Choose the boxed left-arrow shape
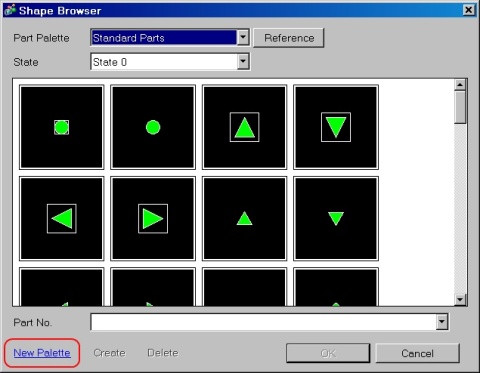 point(62,218)
